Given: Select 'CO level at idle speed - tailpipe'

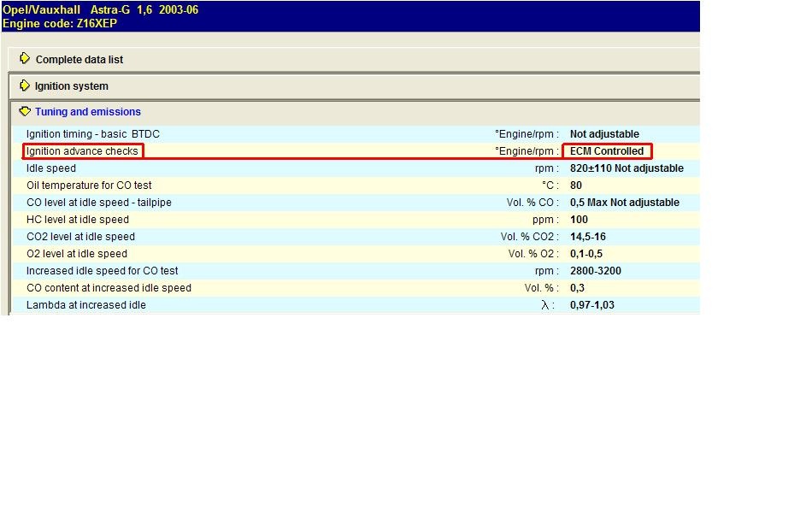Looking at the screenshot, I should coord(99,203).
